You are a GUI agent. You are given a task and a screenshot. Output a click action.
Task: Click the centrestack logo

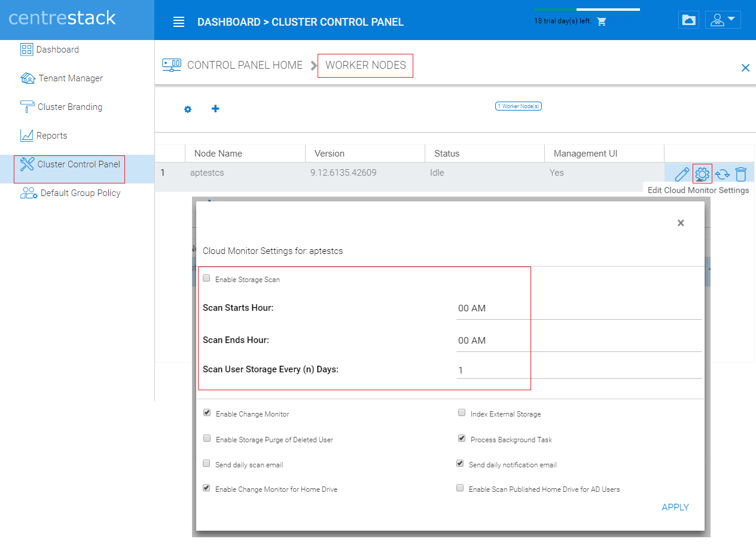pyautogui.click(x=62, y=18)
